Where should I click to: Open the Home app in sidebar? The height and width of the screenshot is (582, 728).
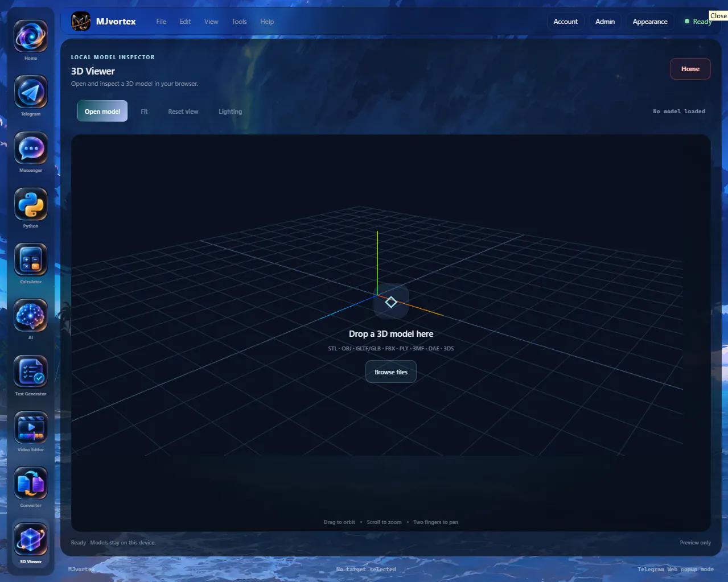coord(31,36)
